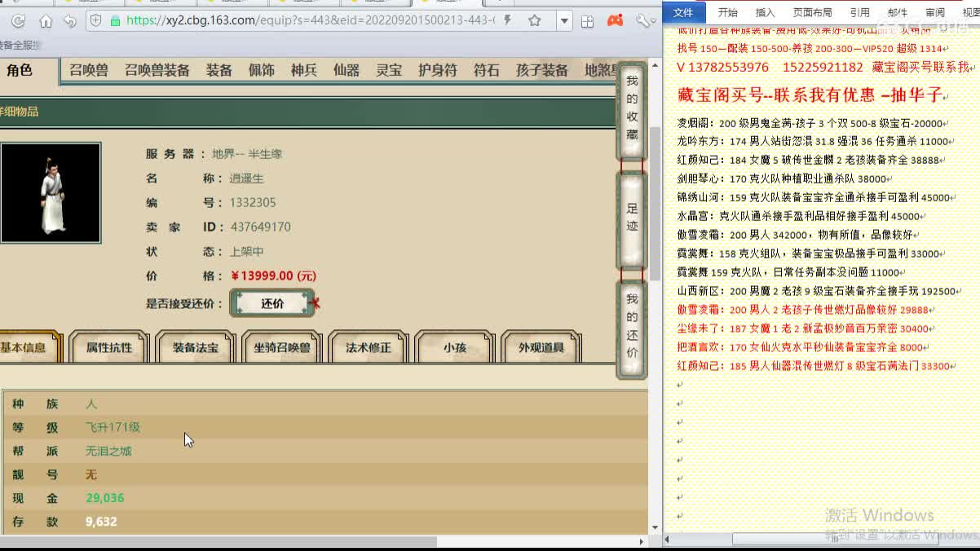This screenshot has height=551, width=980.
Task: Switch to the 神兵 tab
Action: coord(304,70)
